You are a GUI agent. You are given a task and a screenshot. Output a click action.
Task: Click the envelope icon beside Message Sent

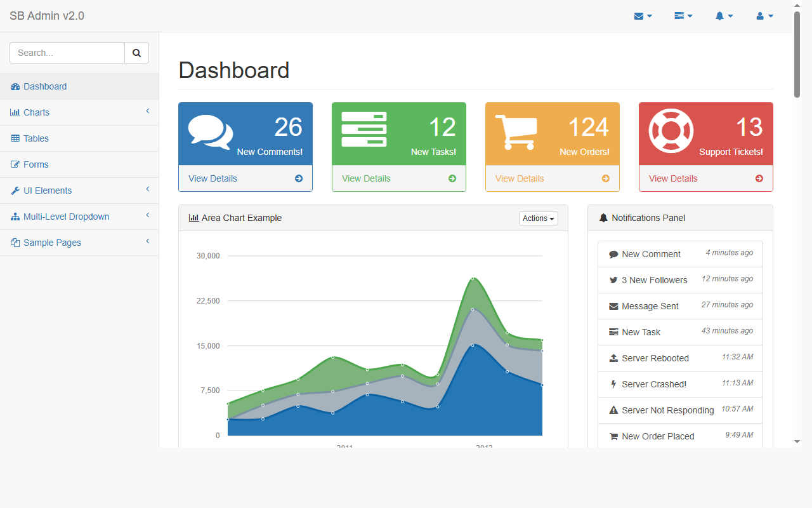point(613,306)
